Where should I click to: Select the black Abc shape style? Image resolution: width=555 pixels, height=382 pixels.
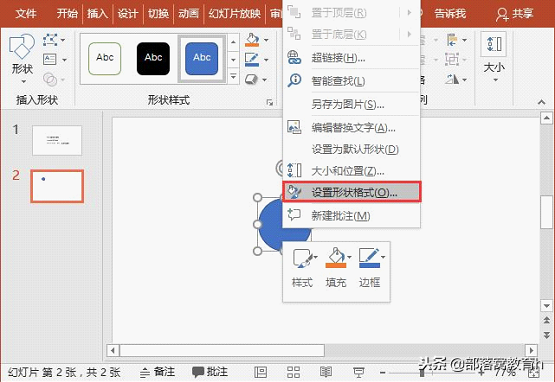tap(153, 58)
